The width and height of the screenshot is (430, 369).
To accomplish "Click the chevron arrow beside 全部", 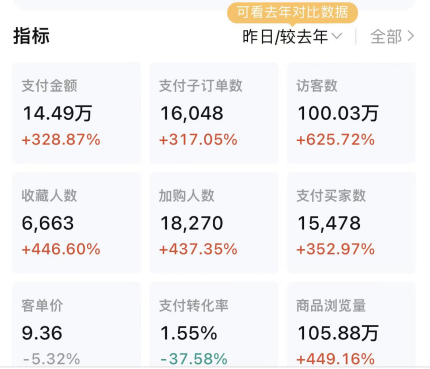I will [411, 36].
